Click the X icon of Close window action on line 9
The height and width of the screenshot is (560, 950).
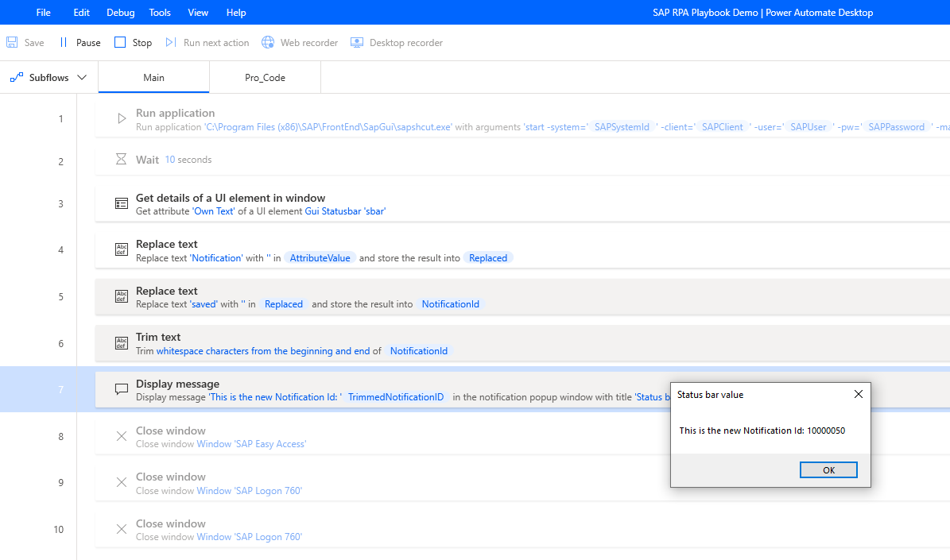click(x=122, y=482)
